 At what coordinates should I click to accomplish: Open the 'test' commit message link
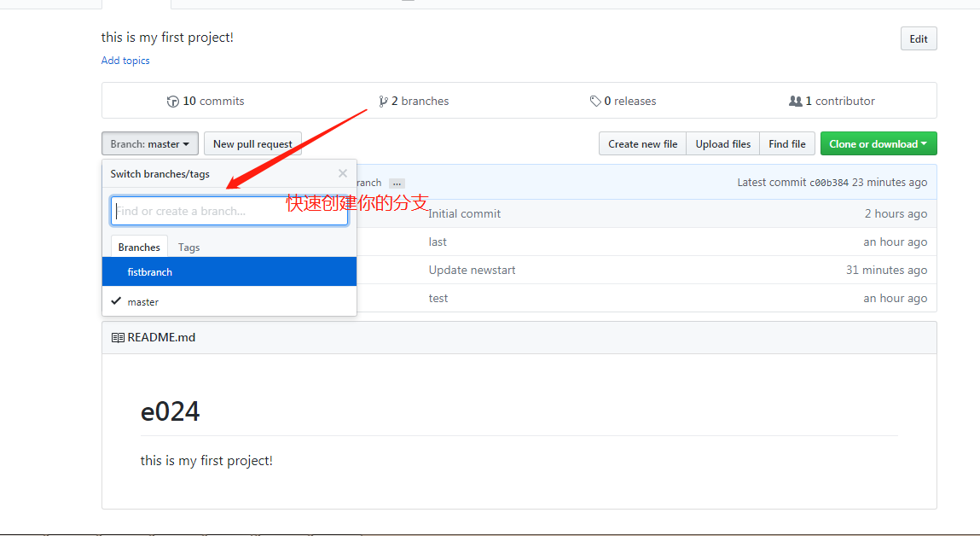click(438, 299)
